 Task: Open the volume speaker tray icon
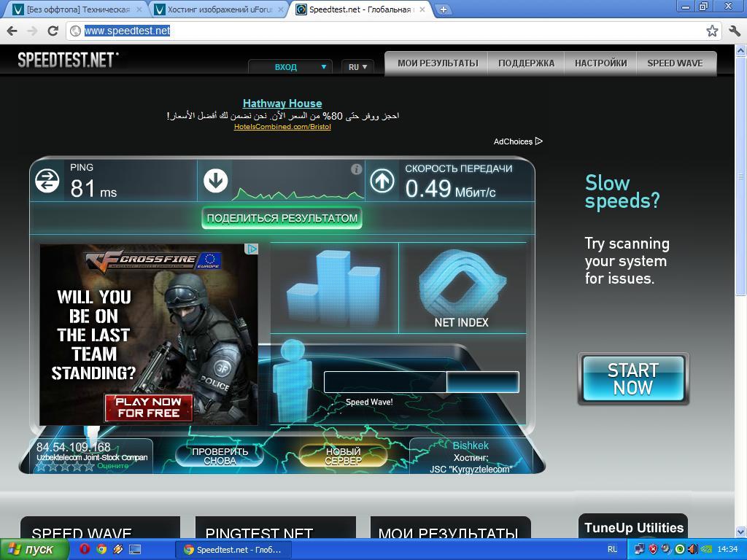click(x=693, y=550)
